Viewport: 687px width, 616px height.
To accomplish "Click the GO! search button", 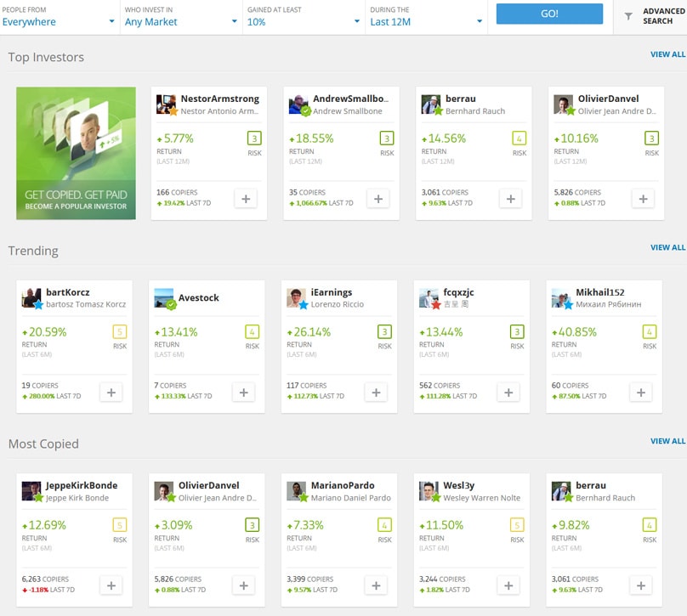I will 549,14.
